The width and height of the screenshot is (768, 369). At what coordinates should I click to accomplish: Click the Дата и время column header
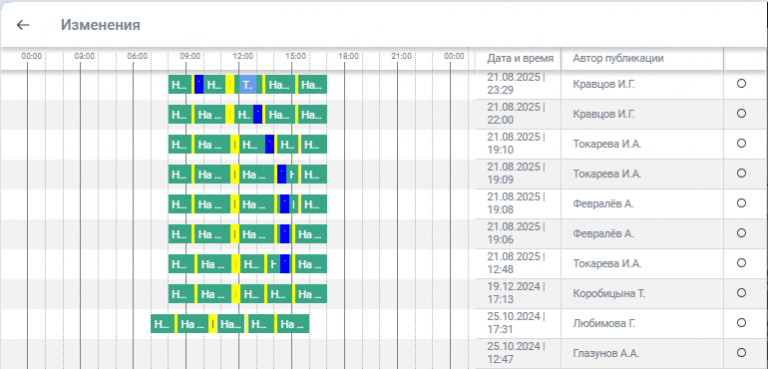click(520, 58)
